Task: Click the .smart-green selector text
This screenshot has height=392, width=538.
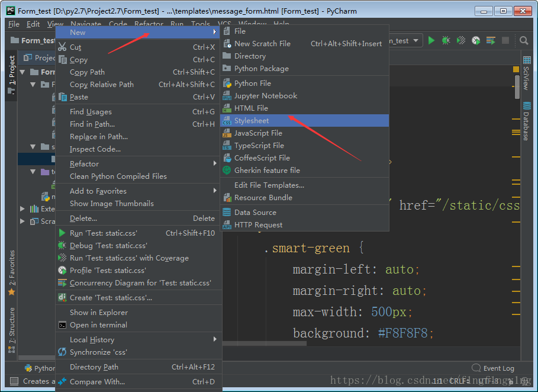Action: pyautogui.click(x=307, y=248)
